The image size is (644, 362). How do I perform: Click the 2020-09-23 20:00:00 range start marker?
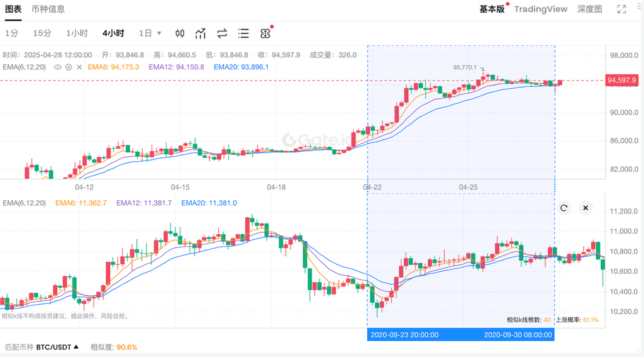[x=404, y=335]
